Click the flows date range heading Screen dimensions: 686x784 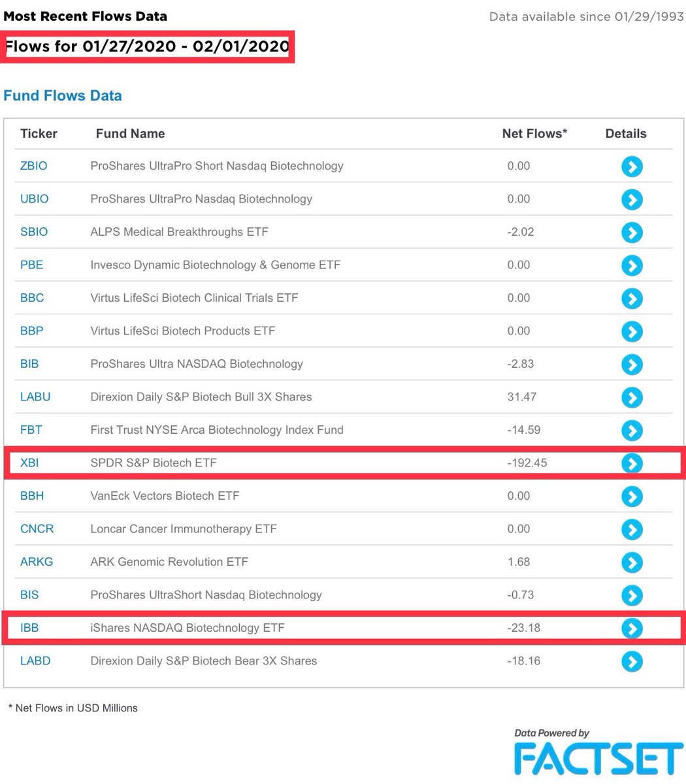click(148, 46)
